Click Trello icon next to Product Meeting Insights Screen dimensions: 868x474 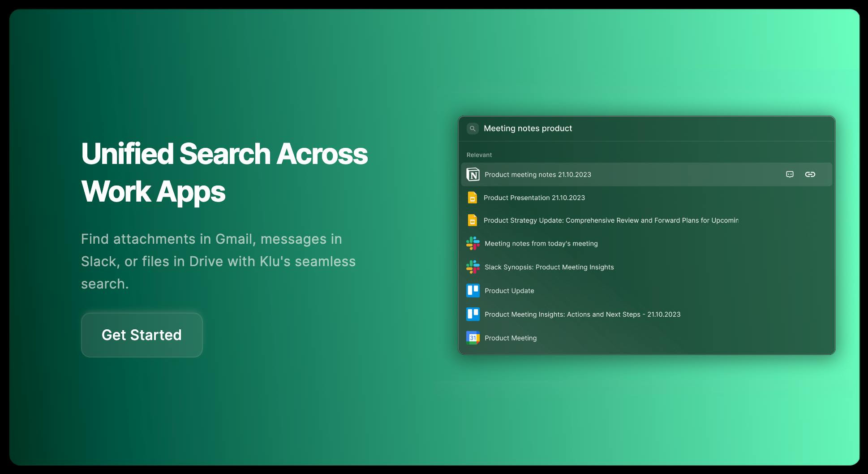[473, 315]
